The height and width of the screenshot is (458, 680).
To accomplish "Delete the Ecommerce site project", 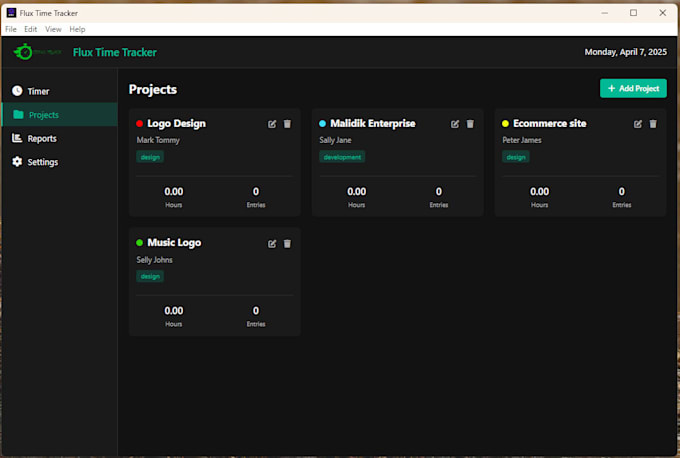I will [653, 124].
